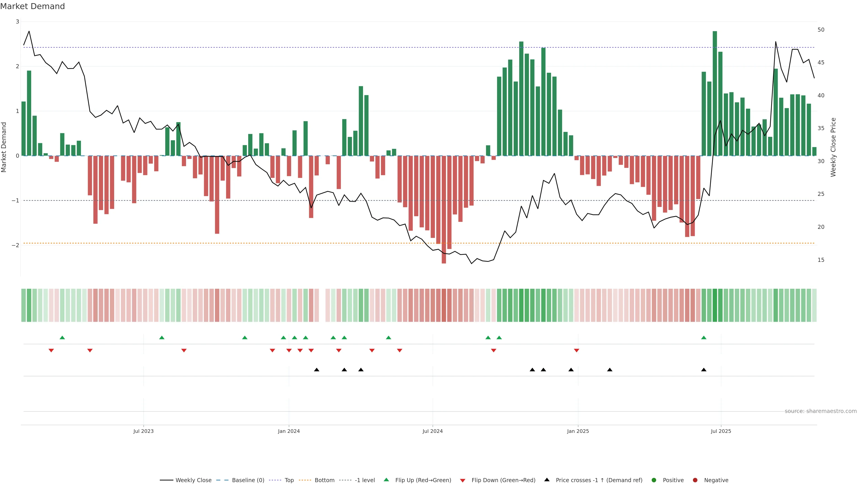Viewport: 868px width, 488px height.
Task: Click the red Flip Down legend triangle
Action: pos(463,481)
